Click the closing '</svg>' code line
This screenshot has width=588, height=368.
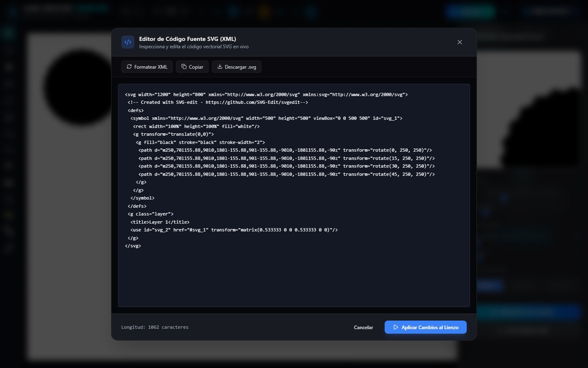coord(133,246)
